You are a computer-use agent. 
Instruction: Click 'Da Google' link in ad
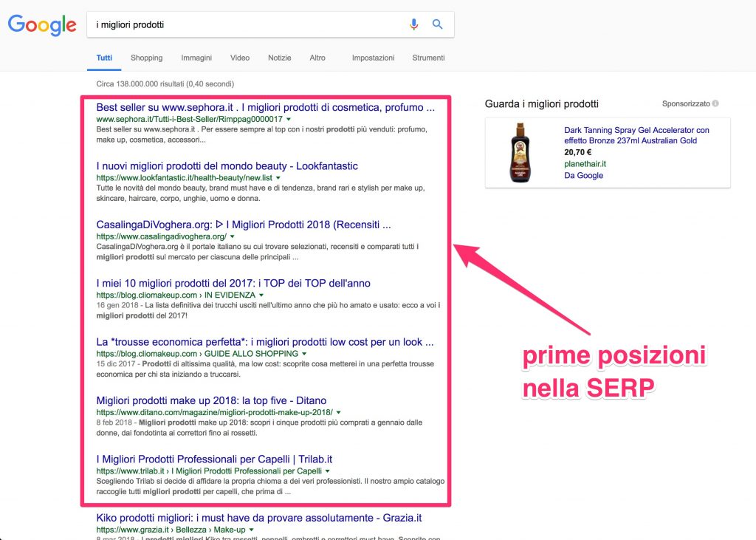[x=583, y=175]
